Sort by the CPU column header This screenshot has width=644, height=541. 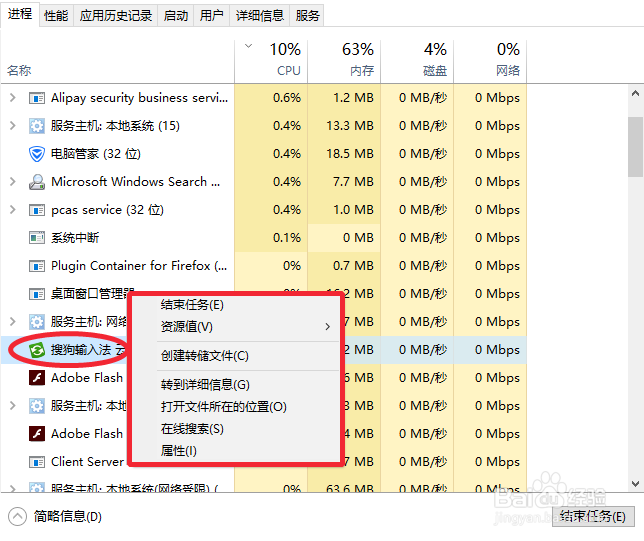271,62
